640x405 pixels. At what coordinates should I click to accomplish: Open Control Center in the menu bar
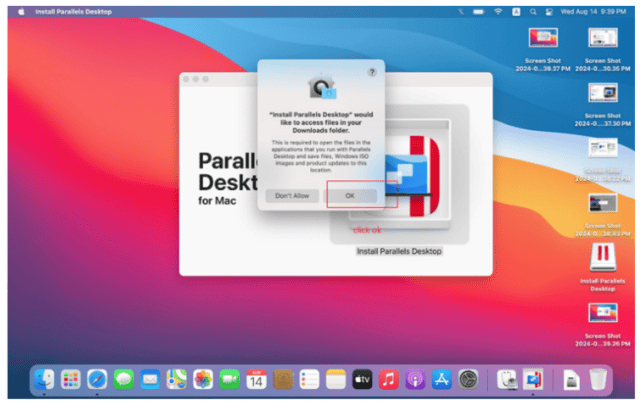[x=549, y=12]
